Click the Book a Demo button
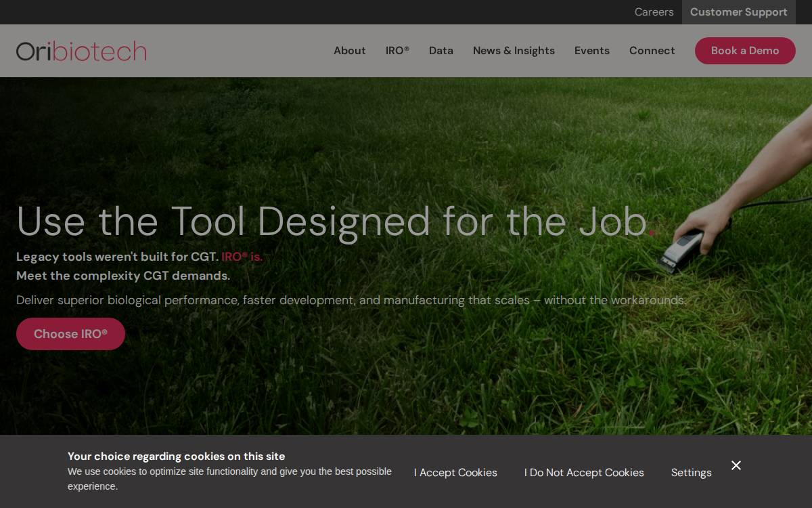This screenshot has height=508, width=812. pos(745,51)
